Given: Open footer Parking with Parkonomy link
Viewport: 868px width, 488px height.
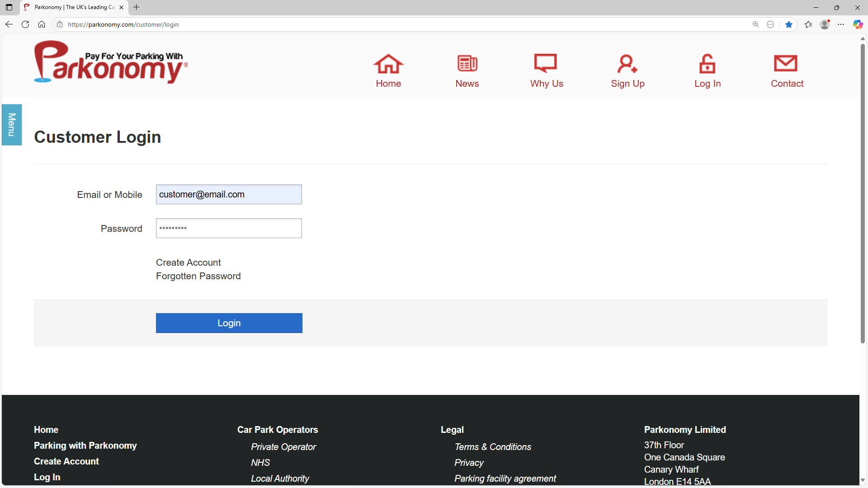Looking at the screenshot, I should coord(85,446).
